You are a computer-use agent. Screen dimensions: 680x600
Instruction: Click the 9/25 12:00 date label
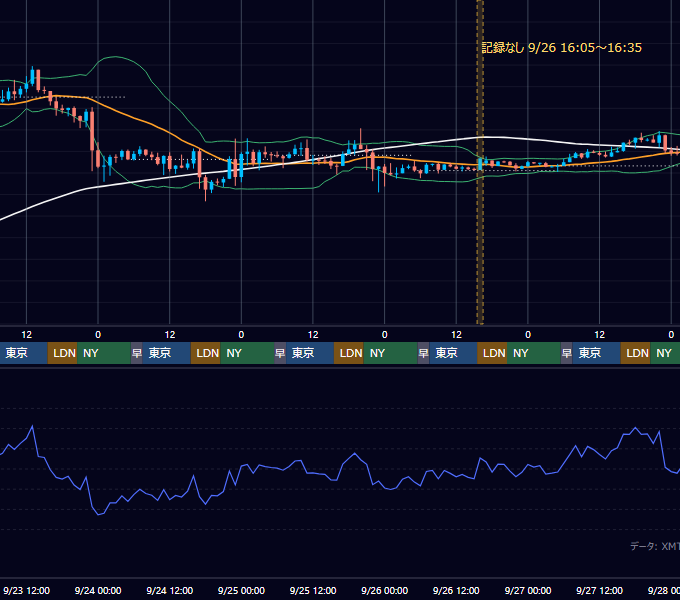[313, 590]
